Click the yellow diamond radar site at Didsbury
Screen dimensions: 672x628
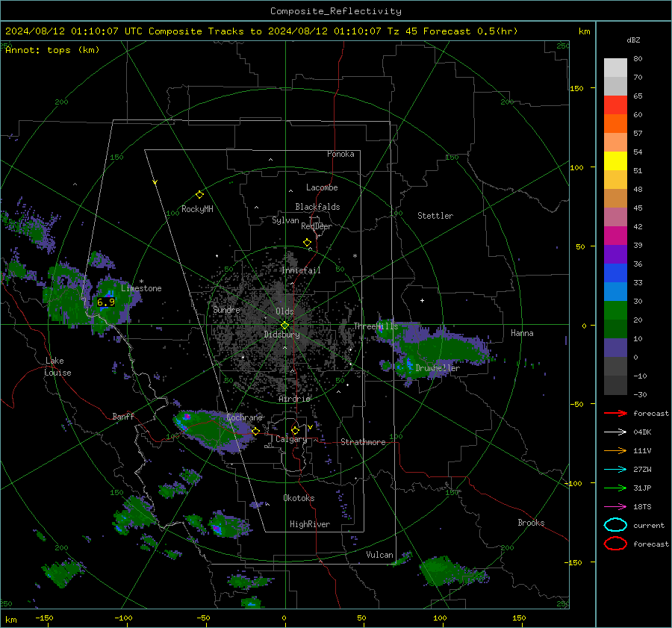[x=284, y=325]
